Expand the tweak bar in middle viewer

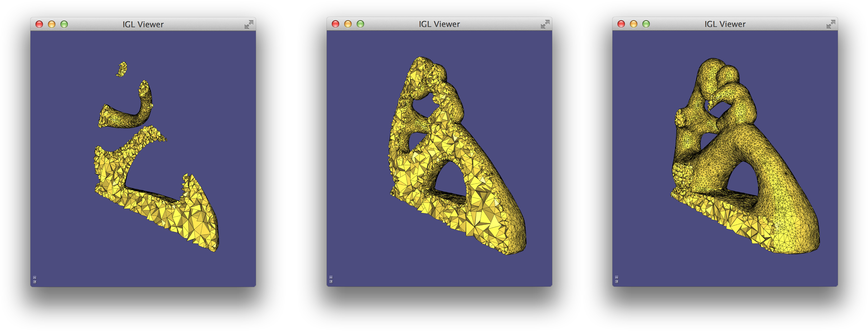pos(331,277)
